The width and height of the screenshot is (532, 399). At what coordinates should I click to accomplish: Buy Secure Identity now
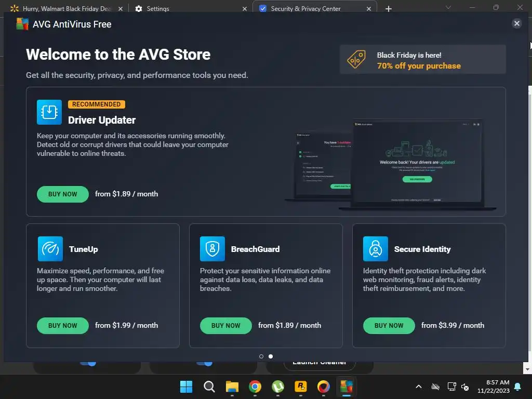389,325
